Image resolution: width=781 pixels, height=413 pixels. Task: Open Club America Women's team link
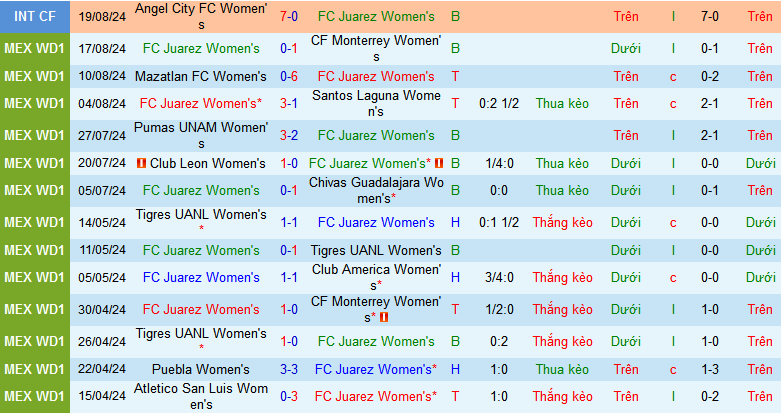(x=375, y=277)
